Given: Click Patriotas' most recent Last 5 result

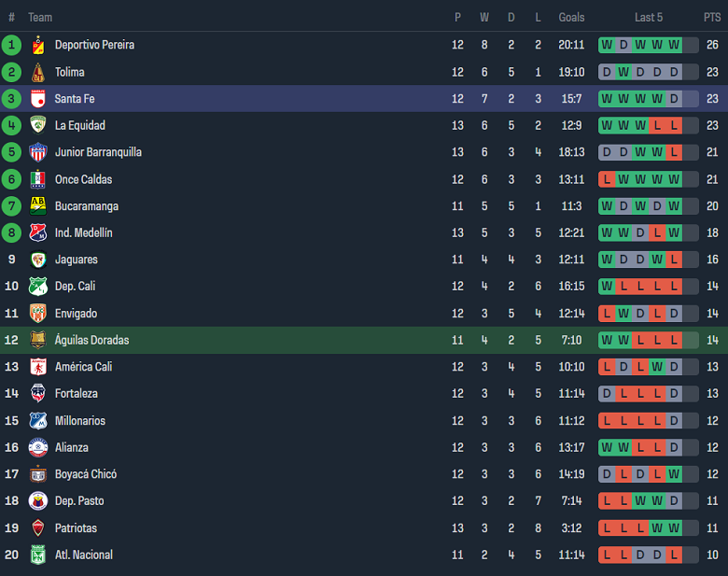Looking at the screenshot, I should tap(674, 528).
